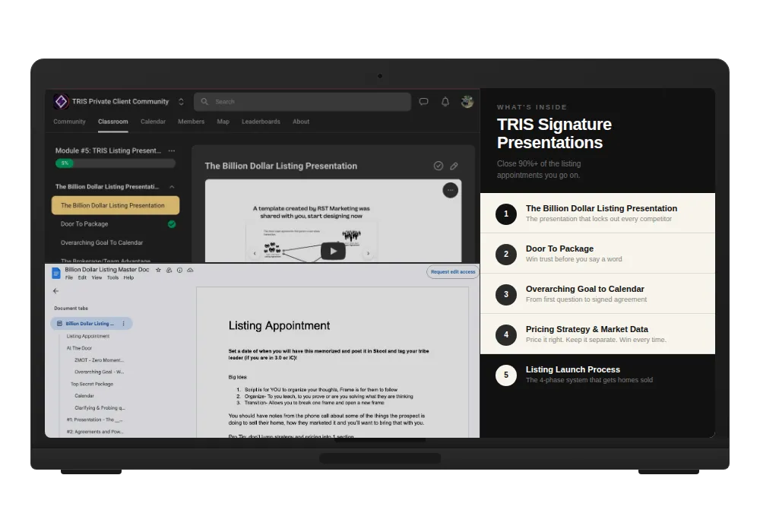
Task: Select the highlighted Billion Dollar Listing Presentation lesson
Action: click(116, 205)
